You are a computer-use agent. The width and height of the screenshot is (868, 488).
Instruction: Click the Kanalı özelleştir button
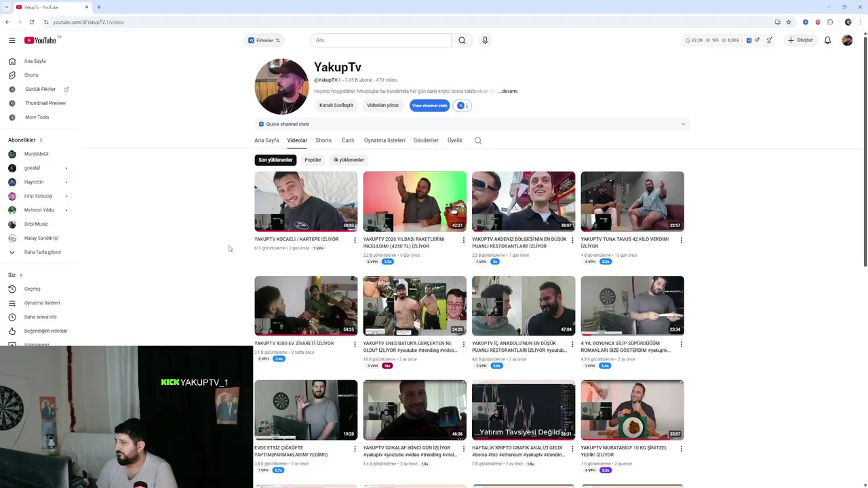point(336,106)
